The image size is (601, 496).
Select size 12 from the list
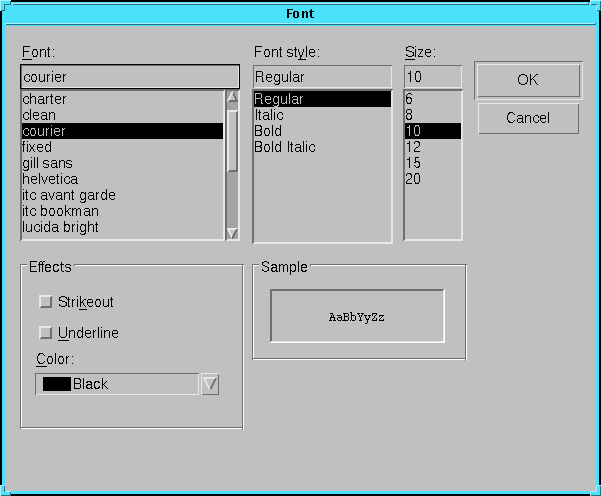click(413, 147)
